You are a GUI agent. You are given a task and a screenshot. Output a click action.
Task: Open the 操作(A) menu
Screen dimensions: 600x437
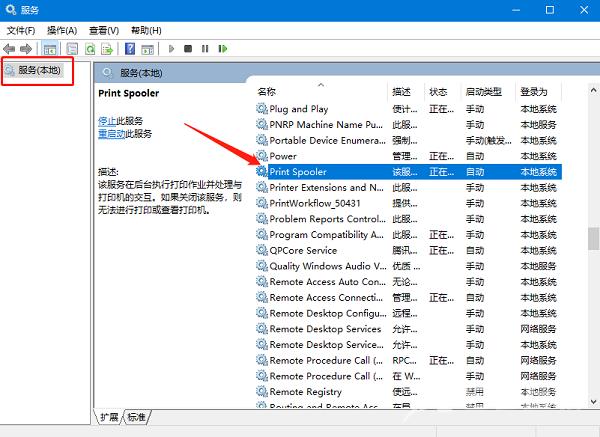pos(62,30)
